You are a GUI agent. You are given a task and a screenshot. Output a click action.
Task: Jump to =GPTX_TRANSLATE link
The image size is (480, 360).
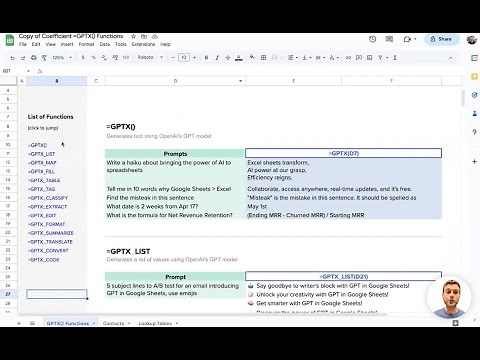click(50, 242)
